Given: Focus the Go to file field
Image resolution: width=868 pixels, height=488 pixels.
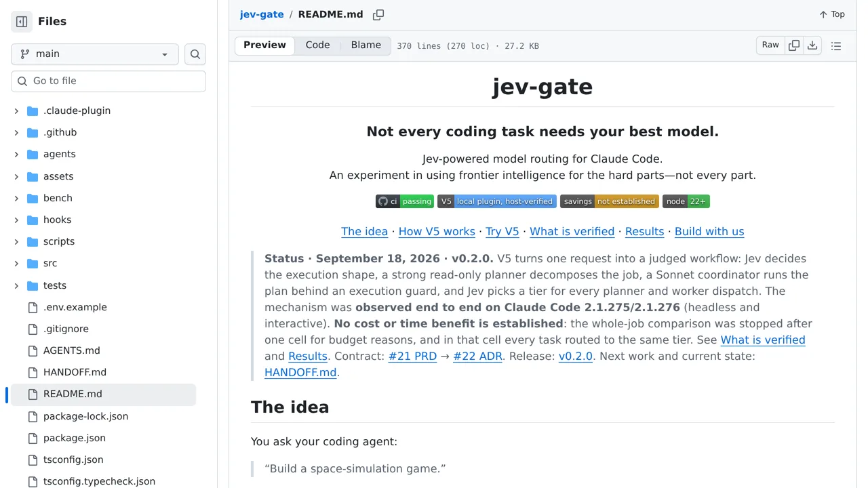Looking at the screenshot, I should 108,81.
